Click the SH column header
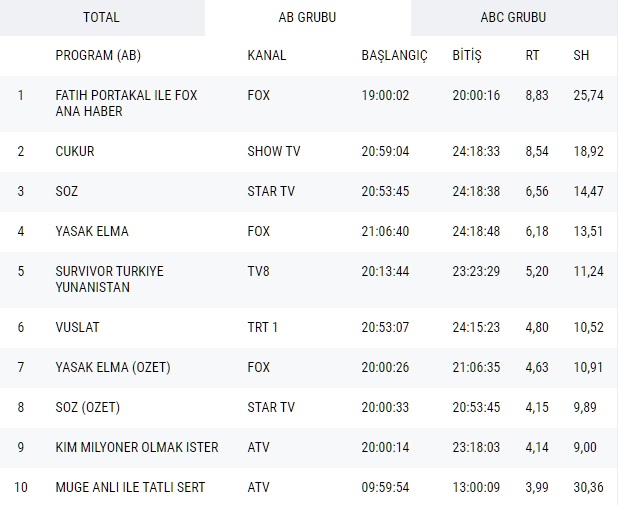 (x=581, y=55)
